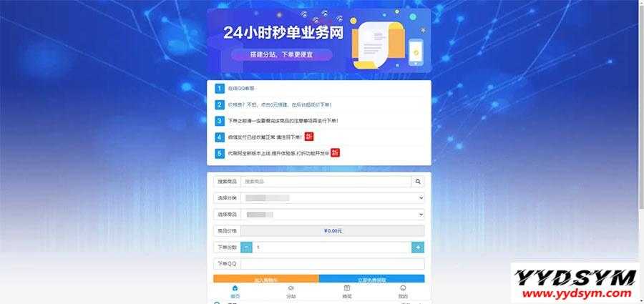
Task: Increase order quantity with plus button
Action: pos(418,247)
